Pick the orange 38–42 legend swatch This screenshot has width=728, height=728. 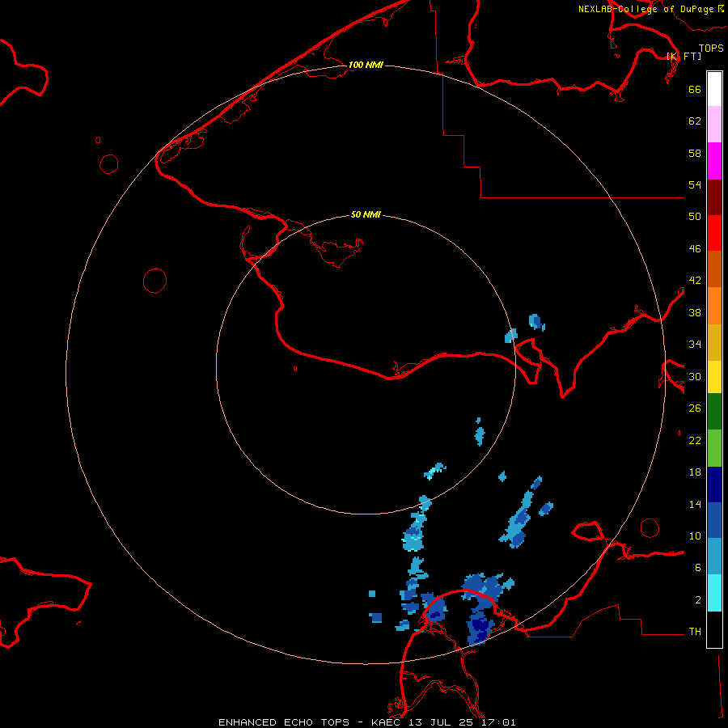click(x=714, y=306)
